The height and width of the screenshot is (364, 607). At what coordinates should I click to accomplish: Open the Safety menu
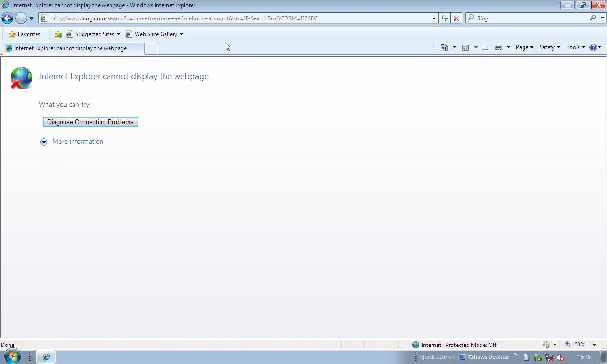pos(550,47)
